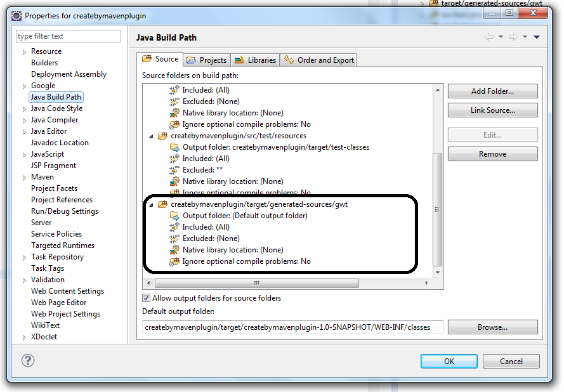The width and height of the screenshot is (564, 392).
Task: Click the vertical scrollbar thumb of source list
Action: [x=437, y=209]
